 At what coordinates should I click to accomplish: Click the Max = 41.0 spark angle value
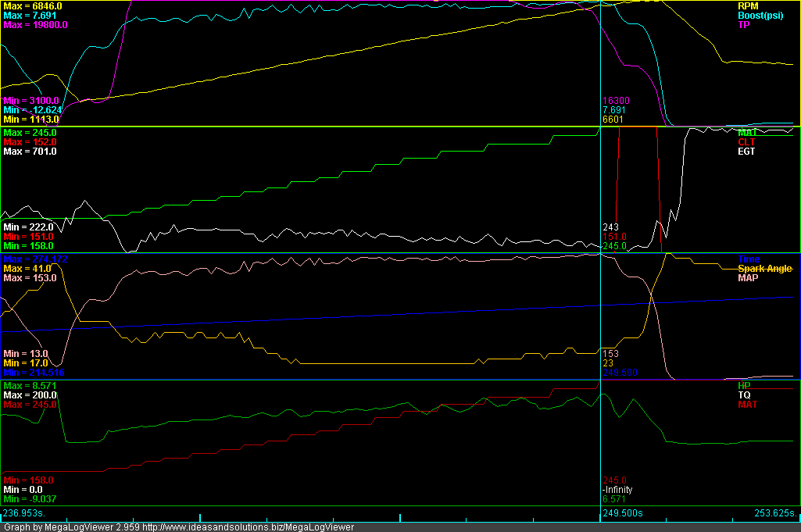pos(27,268)
